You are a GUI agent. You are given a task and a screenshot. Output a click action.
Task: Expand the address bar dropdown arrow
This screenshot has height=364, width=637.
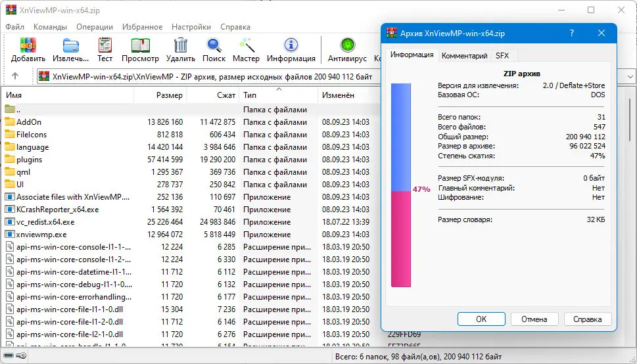[x=630, y=76]
